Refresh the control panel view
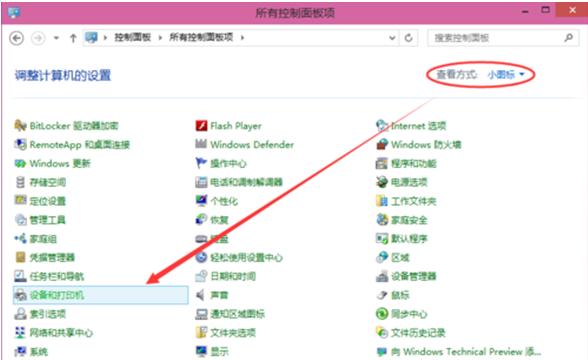The image size is (588, 360). click(x=409, y=38)
